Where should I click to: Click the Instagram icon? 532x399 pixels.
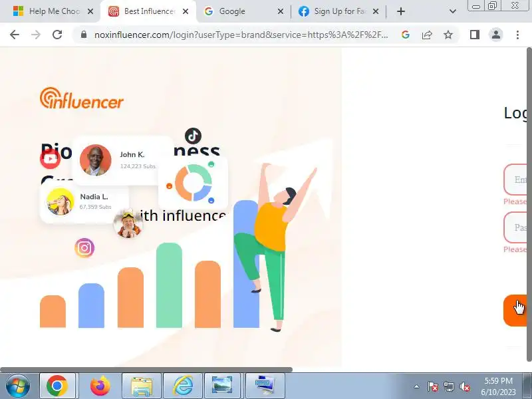coord(84,248)
